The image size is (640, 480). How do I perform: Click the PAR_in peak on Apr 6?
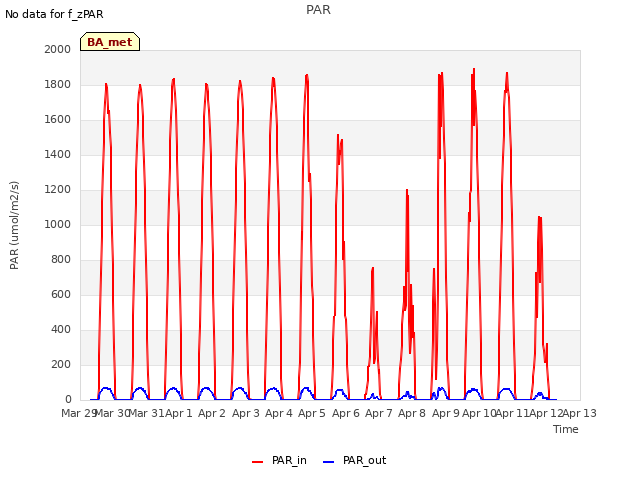(338, 135)
